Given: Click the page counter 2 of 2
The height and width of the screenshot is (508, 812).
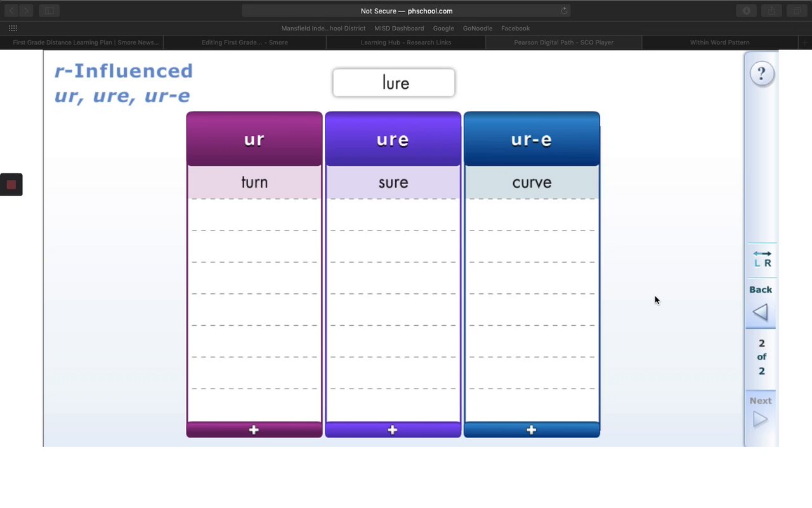Looking at the screenshot, I should 761,357.
